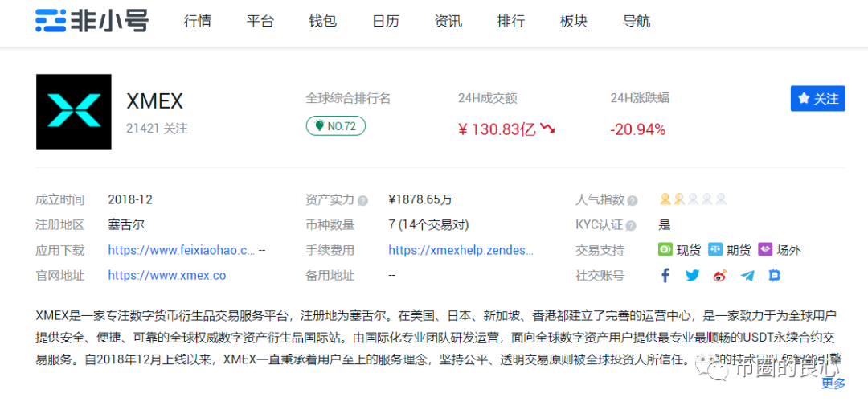Click the red downward trend arrow icon
The width and height of the screenshot is (868, 406).
point(547,129)
